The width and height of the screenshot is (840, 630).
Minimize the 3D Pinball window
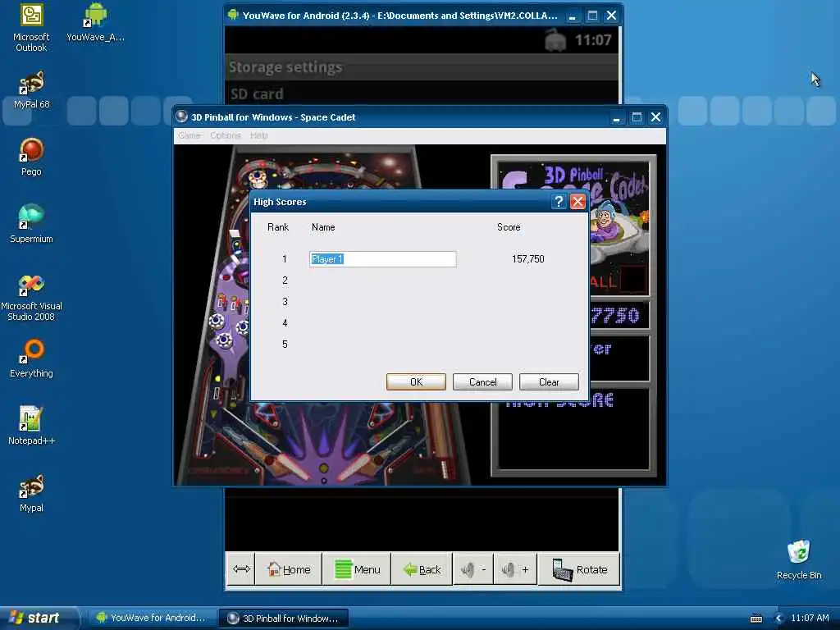pos(617,117)
